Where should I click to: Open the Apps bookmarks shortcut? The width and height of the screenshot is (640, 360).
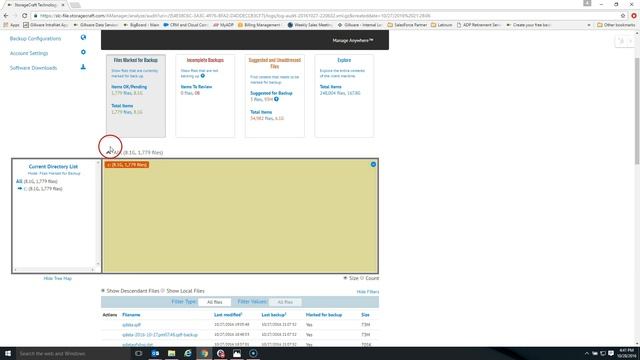[x=11, y=25]
